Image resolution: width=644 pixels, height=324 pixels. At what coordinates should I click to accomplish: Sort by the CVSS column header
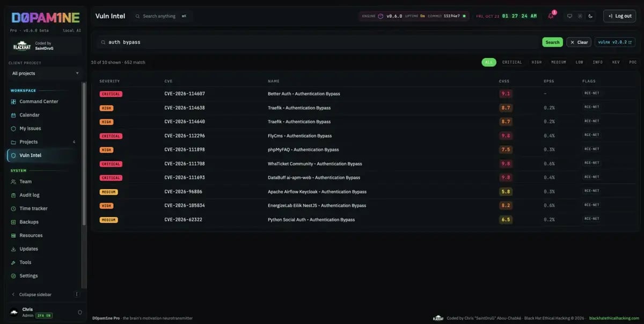pyautogui.click(x=504, y=81)
